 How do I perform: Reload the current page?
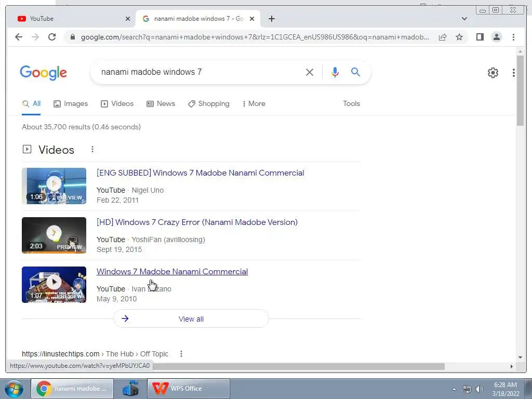[52, 37]
